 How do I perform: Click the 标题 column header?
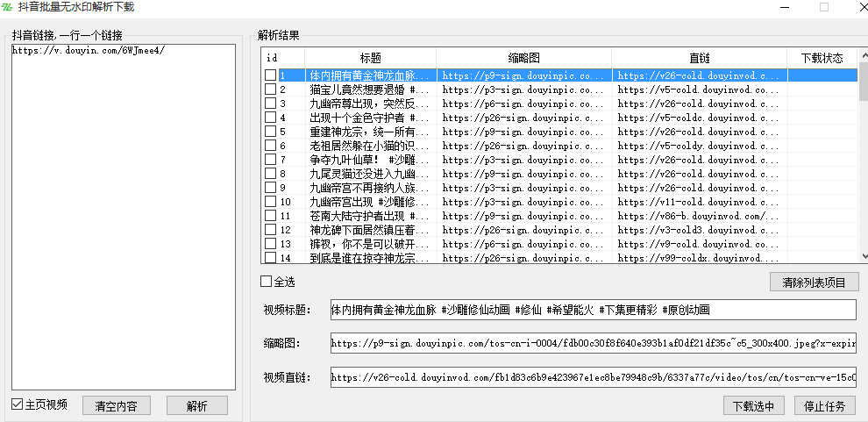370,58
